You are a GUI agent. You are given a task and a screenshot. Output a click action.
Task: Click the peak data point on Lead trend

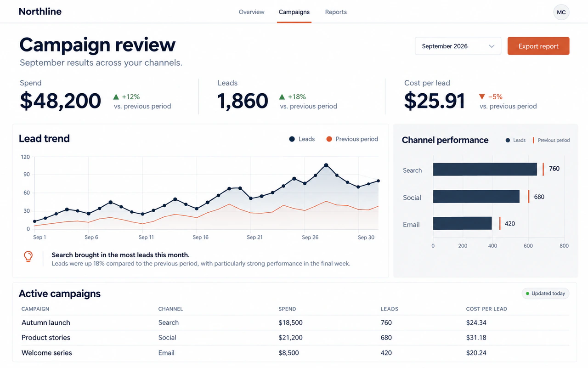click(326, 165)
